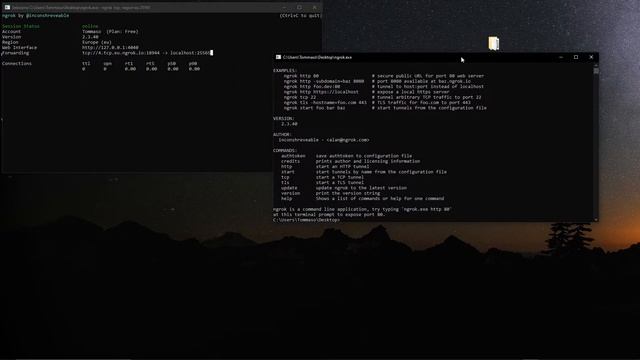Minimize the ngrok.exe help window
640x360 pixels.
(561, 57)
